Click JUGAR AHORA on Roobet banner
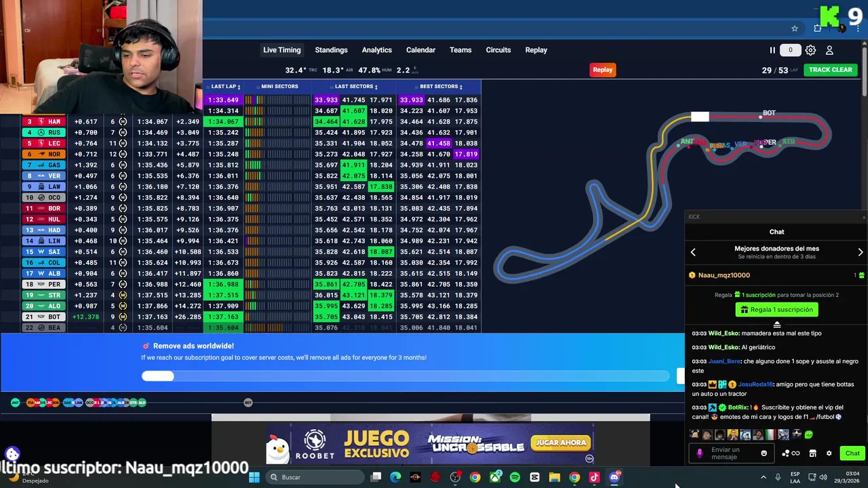This screenshot has width=868, height=488. (x=561, y=443)
